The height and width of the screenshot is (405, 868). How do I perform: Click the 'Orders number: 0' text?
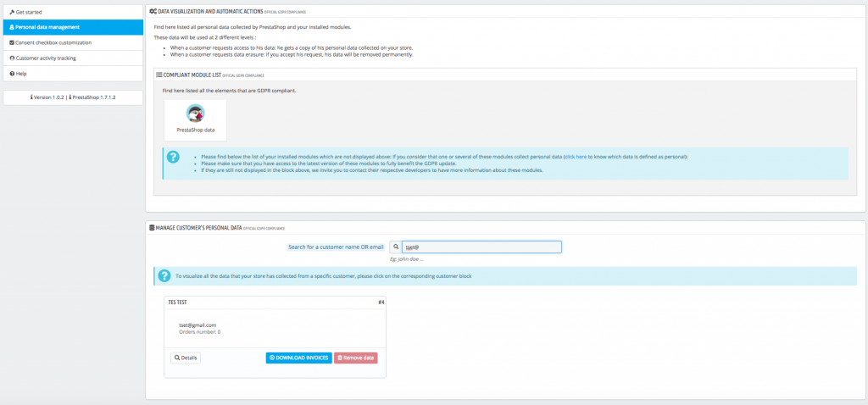coord(200,332)
